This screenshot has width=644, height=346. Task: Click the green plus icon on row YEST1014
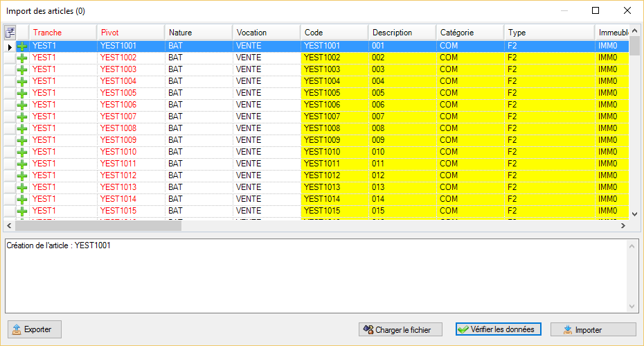coord(22,199)
